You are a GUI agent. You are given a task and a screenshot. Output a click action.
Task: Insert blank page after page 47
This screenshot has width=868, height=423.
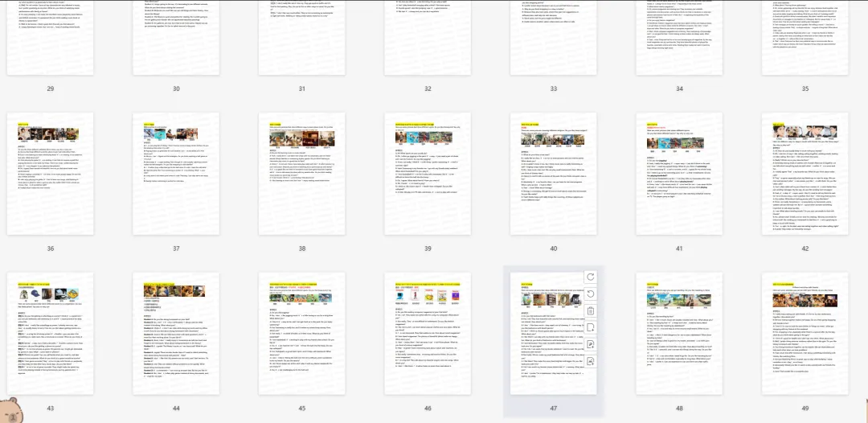(590, 328)
